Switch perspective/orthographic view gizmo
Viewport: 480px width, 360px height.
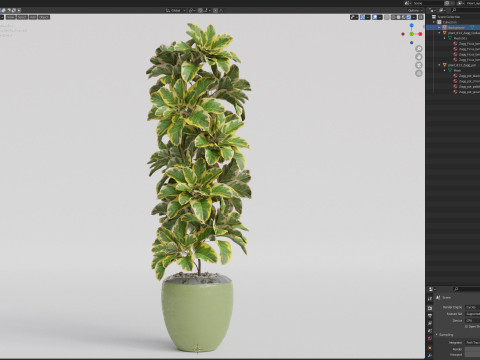tap(419, 73)
